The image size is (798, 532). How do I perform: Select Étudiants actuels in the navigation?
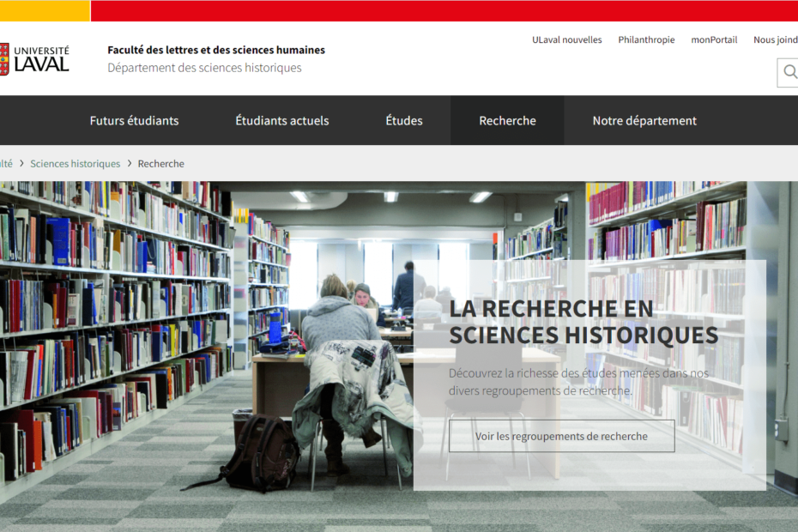click(x=281, y=120)
